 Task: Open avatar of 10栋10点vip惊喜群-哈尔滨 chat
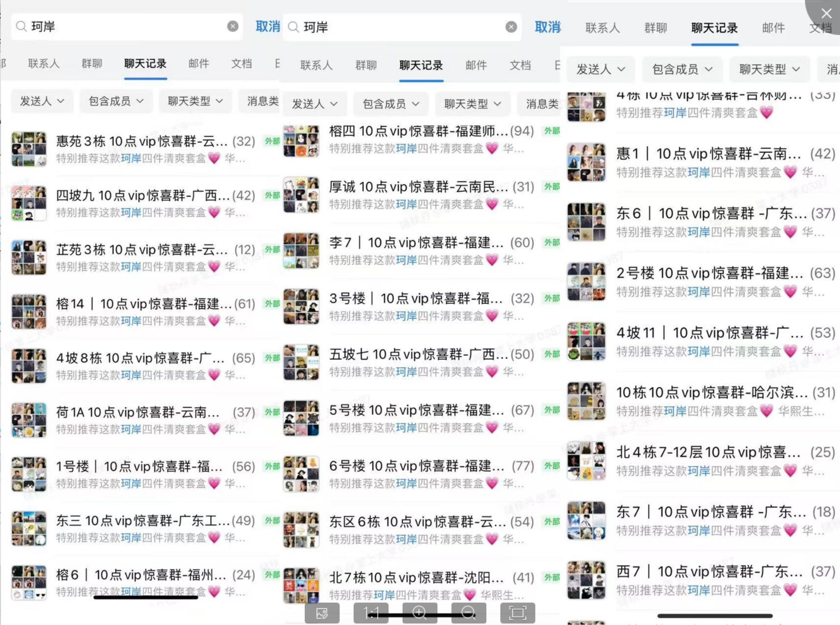[586, 401]
